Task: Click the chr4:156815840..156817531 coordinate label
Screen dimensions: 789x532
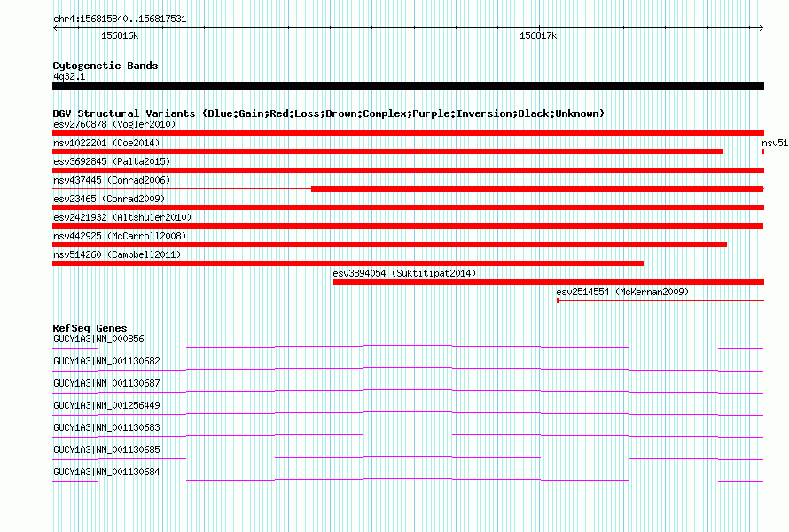Action: coord(120,20)
